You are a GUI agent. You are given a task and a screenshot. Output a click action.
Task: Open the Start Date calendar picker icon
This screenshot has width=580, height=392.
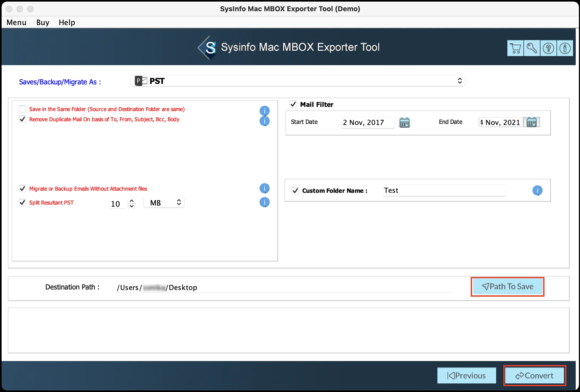click(x=404, y=123)
